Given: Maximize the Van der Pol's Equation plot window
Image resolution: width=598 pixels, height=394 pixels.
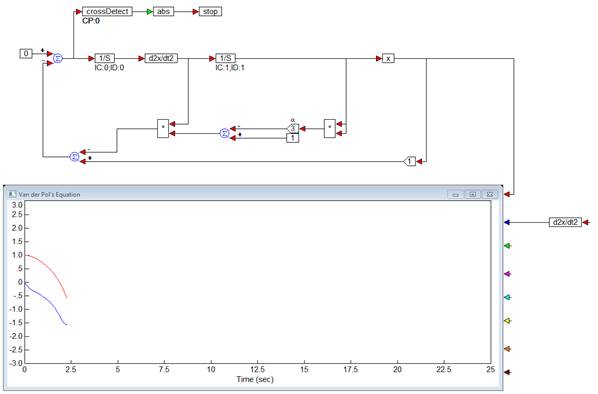Looking at the screenshot, I should pyautogui.click(x=473, y=195).
